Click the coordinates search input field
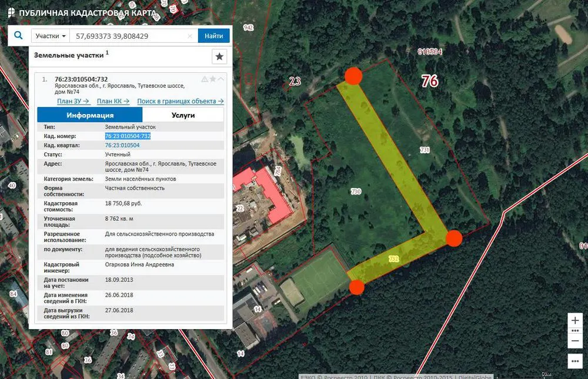 [x=130, y=36]
